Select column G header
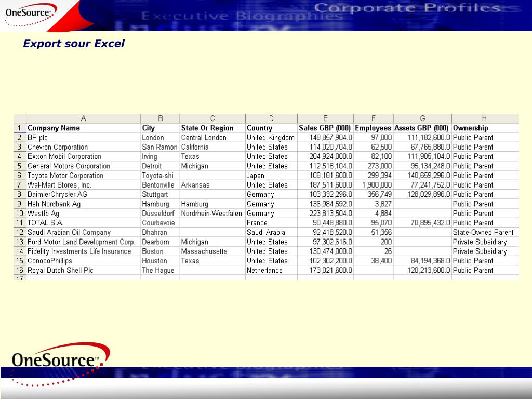This screenshot has height=399, width=532. click(x=422, y=118)
